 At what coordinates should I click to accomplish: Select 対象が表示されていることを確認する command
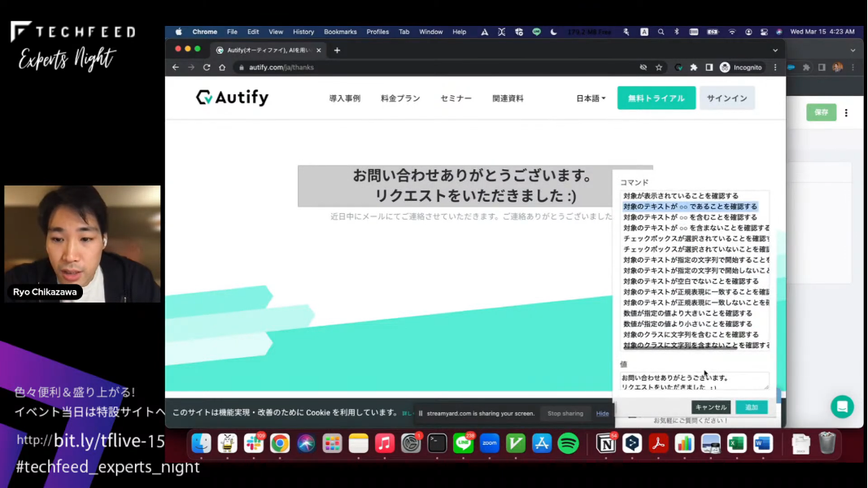pyautogui.click(x=681, y=196)
